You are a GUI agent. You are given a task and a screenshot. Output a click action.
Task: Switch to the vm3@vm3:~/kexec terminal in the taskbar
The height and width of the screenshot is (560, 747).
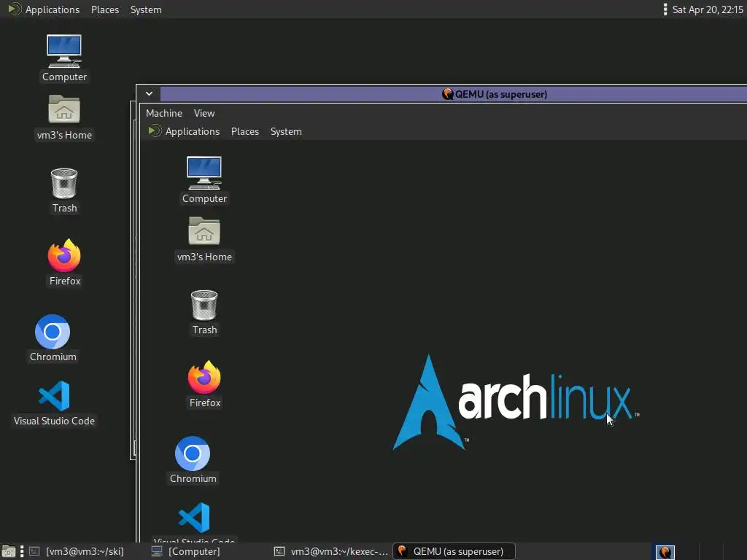[x=332, y=551]
